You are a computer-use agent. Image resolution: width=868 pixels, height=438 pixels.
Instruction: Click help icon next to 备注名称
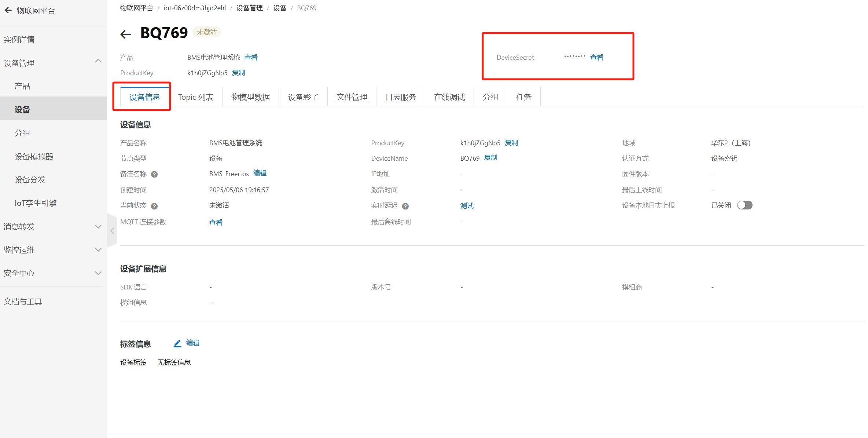point(154,174)
